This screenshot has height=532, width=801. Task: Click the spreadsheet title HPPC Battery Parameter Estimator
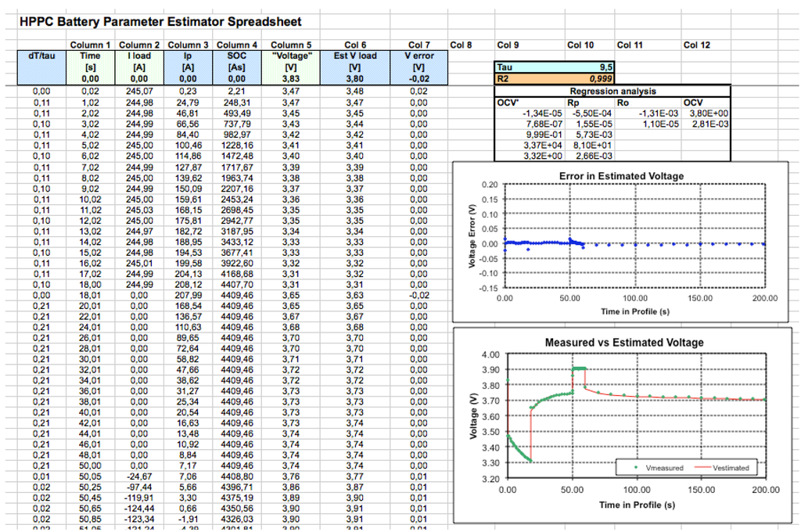click(x=125, y=21)
